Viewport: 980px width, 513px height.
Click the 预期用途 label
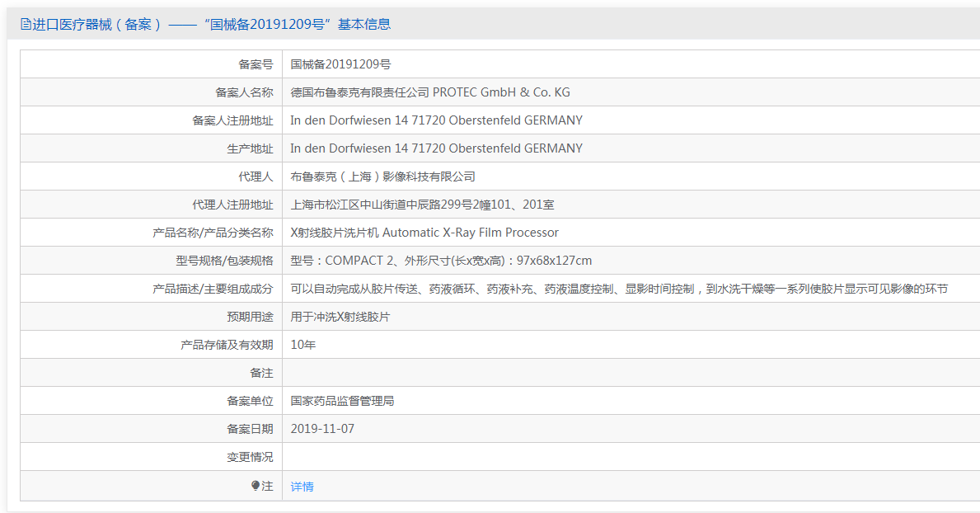click(x=250, y=317)
